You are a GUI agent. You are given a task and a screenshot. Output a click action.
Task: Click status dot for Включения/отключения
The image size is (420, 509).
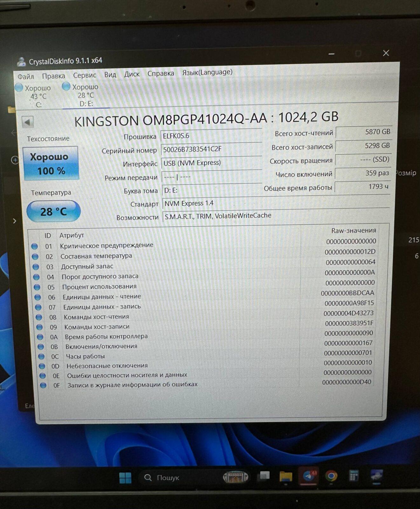41,347
